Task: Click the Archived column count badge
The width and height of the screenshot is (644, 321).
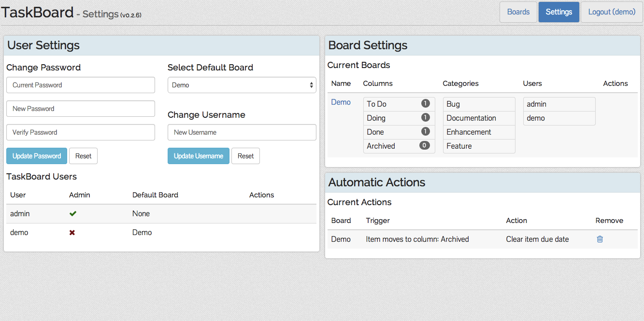Action: click(424, 146)
